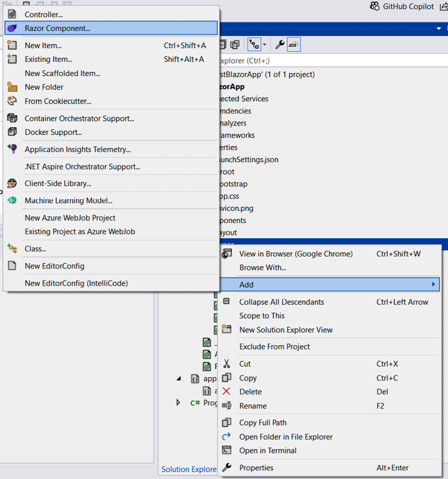Open the Add submenu entry
Image resolution: width=448 pixels, height=479 pixels.
(329, 285)
